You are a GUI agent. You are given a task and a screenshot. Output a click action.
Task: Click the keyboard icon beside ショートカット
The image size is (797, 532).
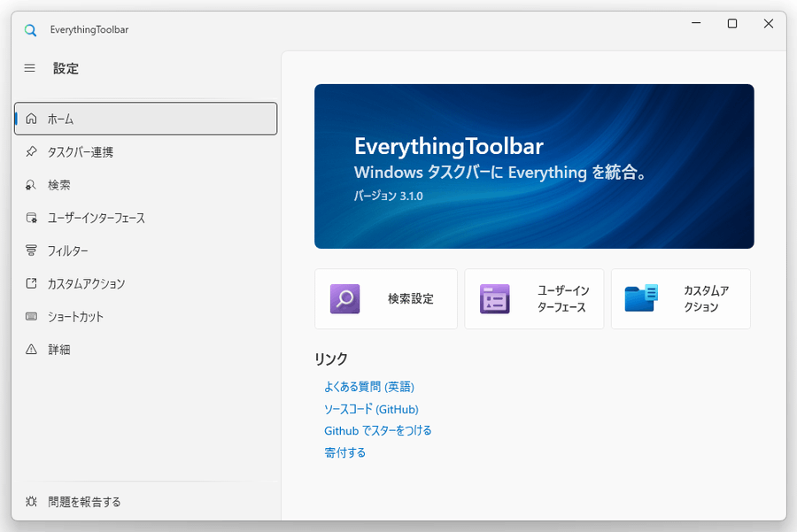[x=31, y=317]
